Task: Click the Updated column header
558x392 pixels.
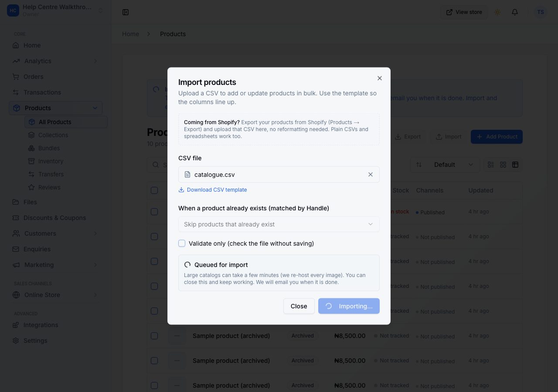Action: click(480, 190)
